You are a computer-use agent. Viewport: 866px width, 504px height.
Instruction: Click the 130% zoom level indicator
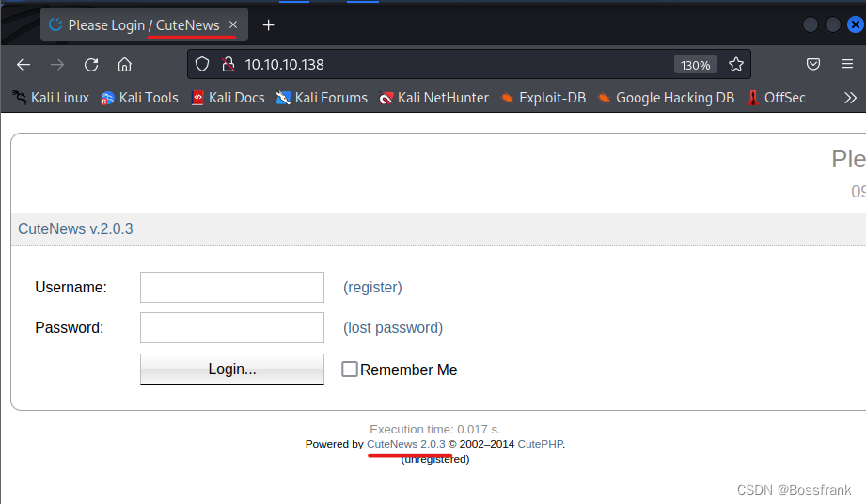(696, 65)
